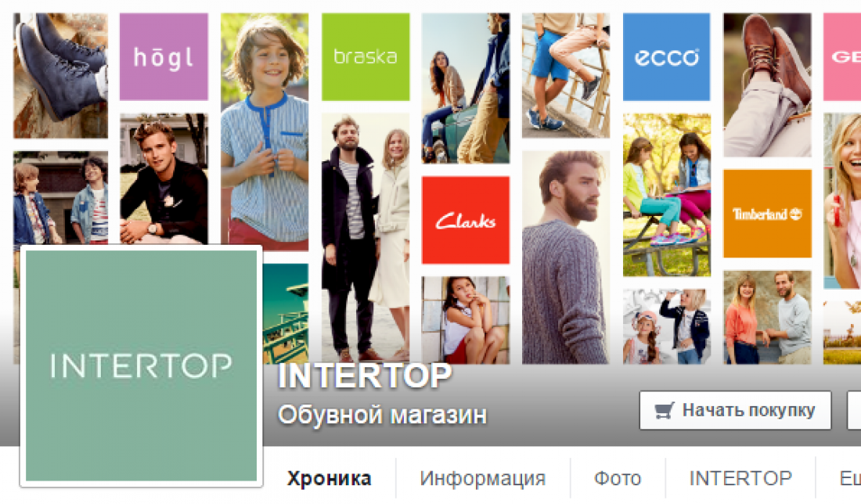Switch to the Хроника tab
861x504 pixels.
click(x=329, y=478)
